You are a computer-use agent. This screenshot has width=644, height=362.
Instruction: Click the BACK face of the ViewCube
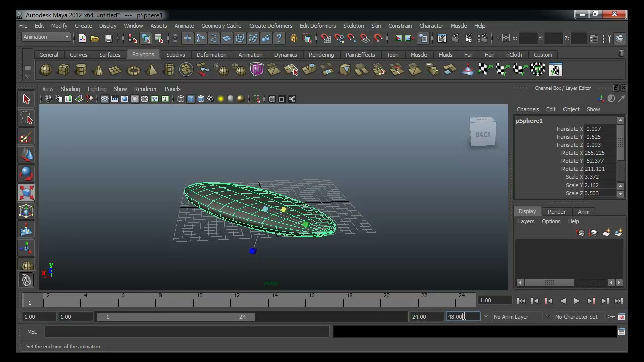click(x=483, y=134)
